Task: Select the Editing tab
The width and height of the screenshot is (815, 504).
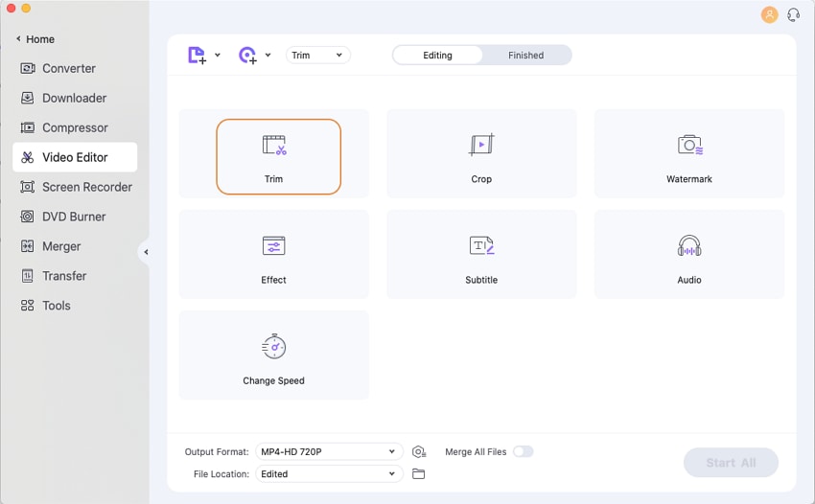Action: tap(437, 56)
